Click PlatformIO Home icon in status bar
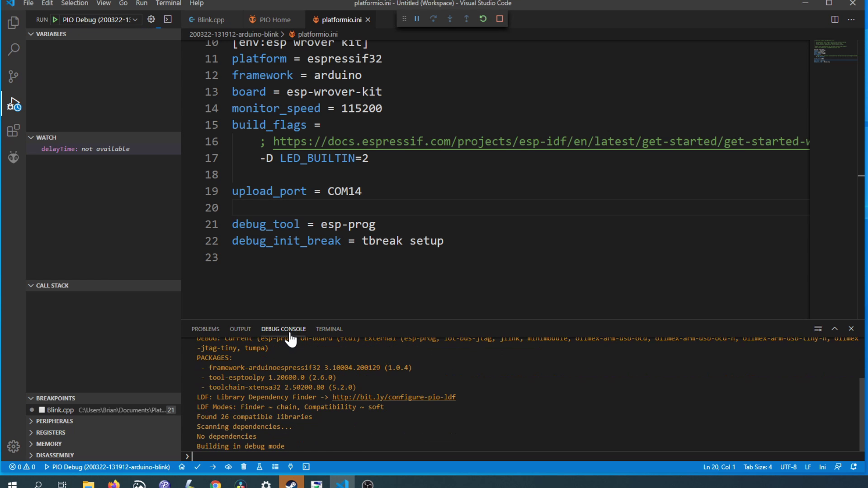Screen dimensions: 868x488 pos(182,467)
